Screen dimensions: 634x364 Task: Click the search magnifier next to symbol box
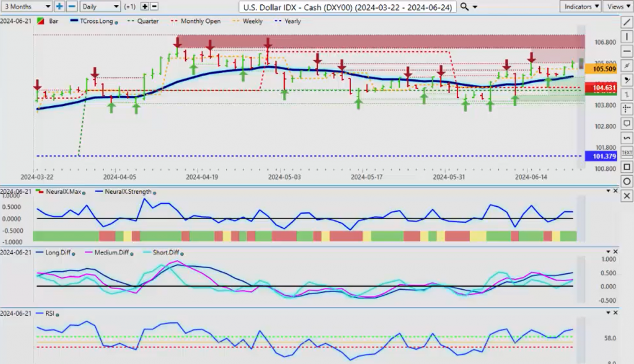(x=464, y=7)
